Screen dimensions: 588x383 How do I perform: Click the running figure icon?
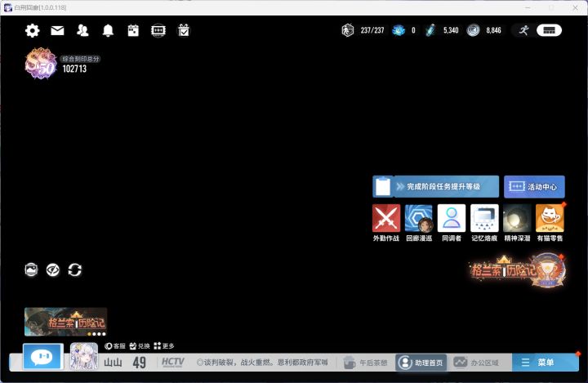point(523,30)
